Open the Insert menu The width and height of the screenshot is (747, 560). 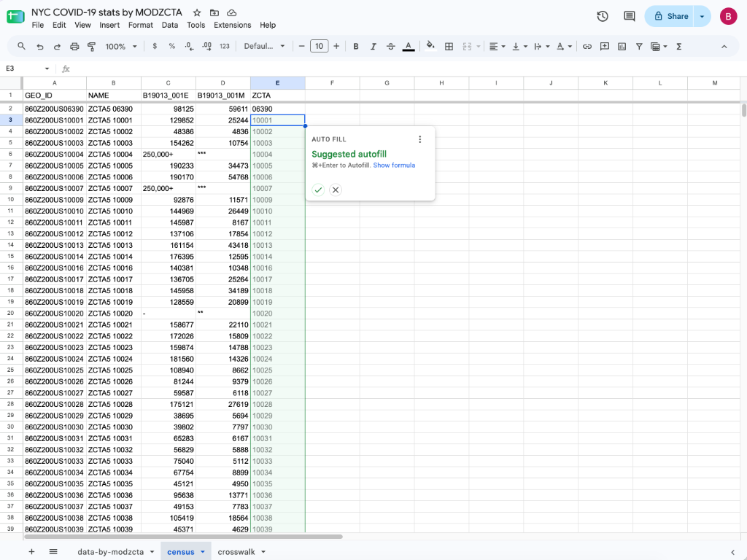[109, 25]
